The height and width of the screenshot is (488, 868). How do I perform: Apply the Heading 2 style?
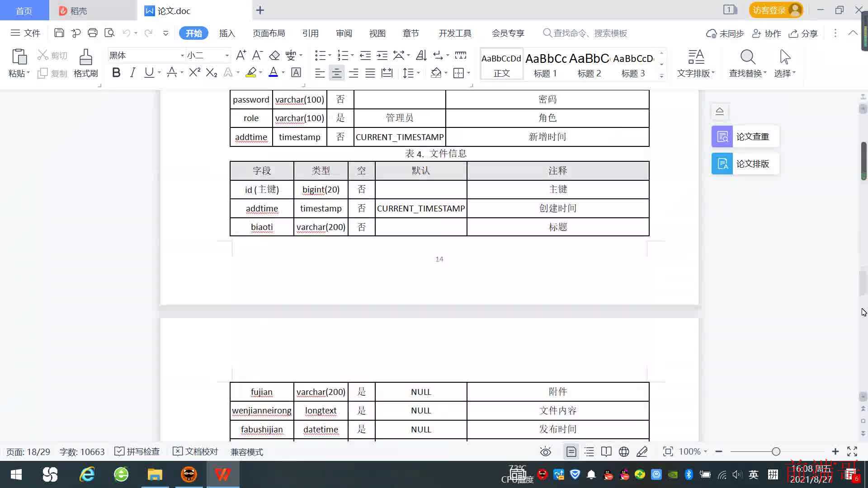point(589,64)
